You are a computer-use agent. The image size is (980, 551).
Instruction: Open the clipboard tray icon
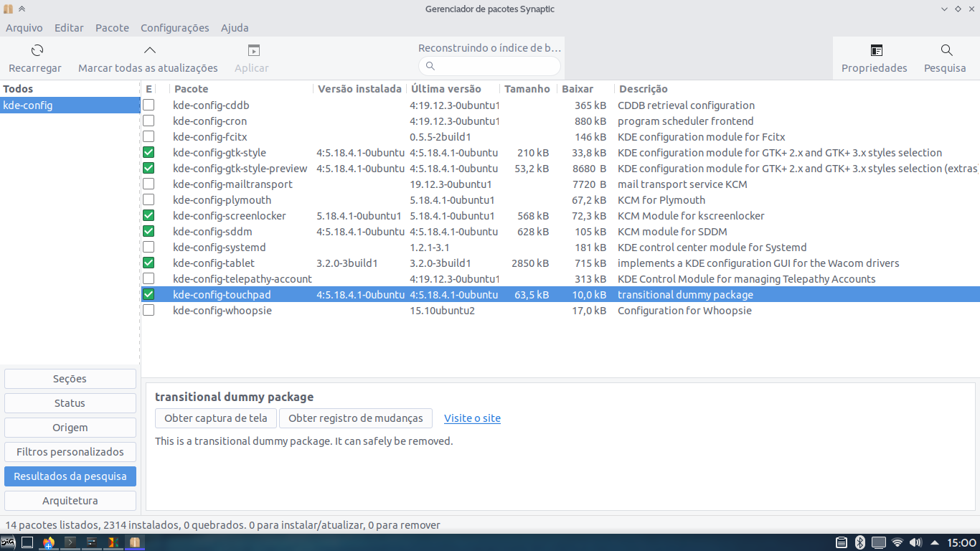[x=842, y=542]
